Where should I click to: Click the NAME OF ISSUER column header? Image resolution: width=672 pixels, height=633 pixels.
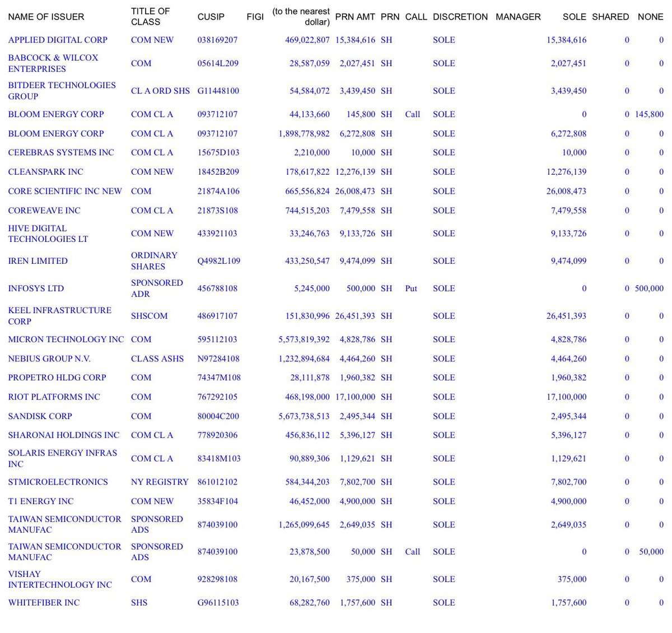coord(46,17)
